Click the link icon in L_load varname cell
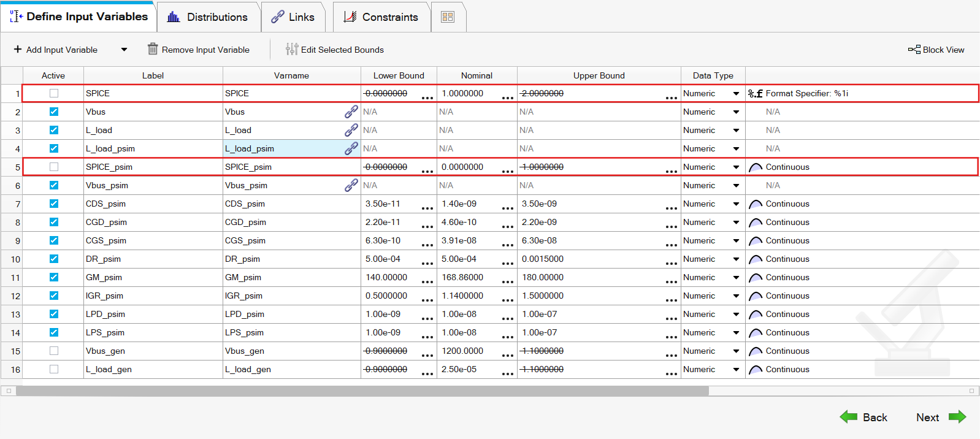The height and width of the screenshot is (439, 980). coord(351,130)
